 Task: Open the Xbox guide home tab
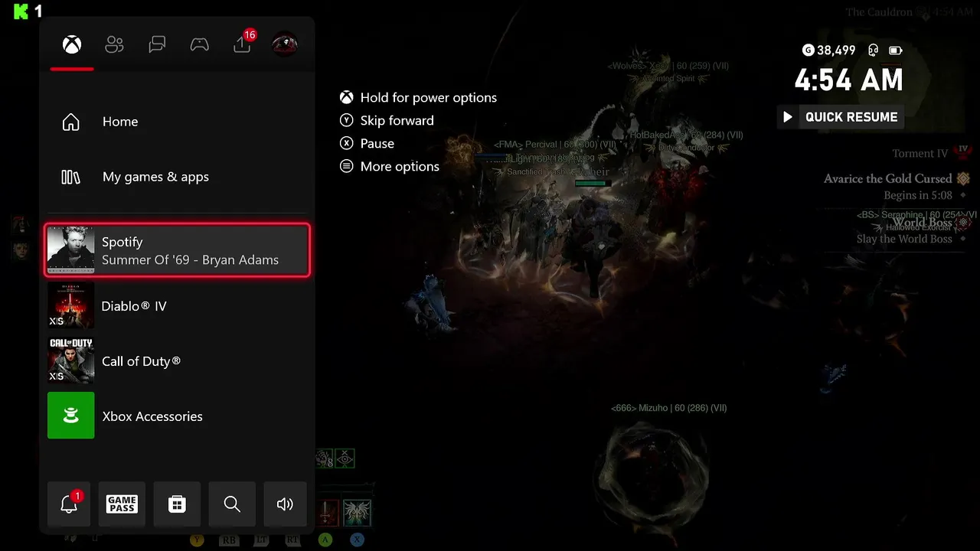point(72,45)
